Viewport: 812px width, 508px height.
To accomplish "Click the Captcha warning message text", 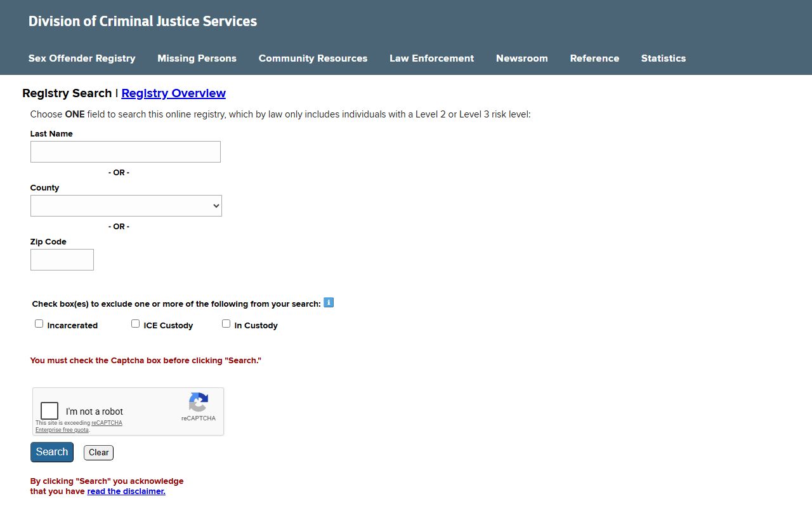I will 146,361.
